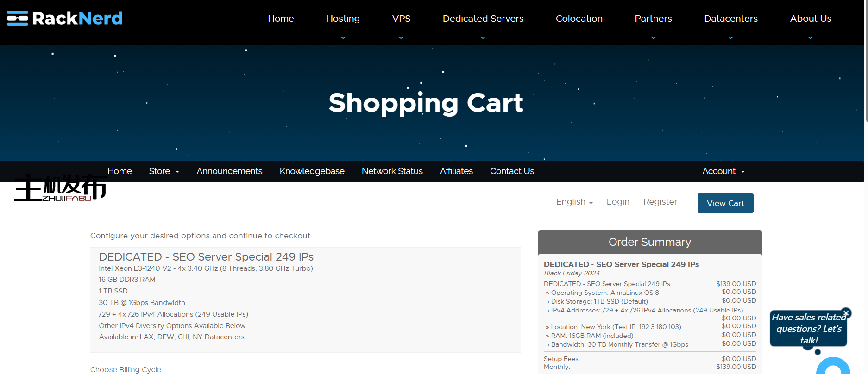Screen dimensions: 868x374
Task: Click the Login link
Action: click(618, 202)
